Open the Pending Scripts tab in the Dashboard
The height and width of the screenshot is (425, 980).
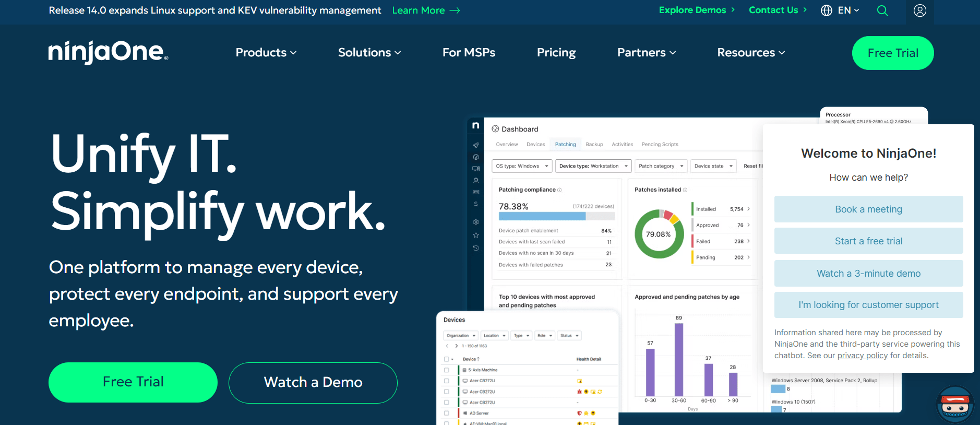[x=660, y=145]
